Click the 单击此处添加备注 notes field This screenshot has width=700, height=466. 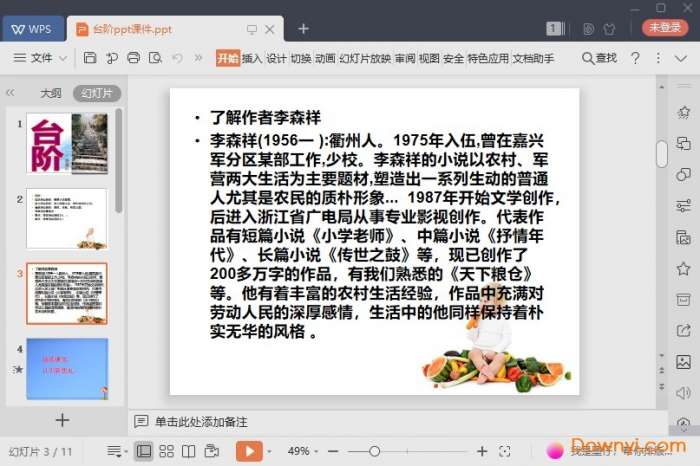tap(201, 422)
